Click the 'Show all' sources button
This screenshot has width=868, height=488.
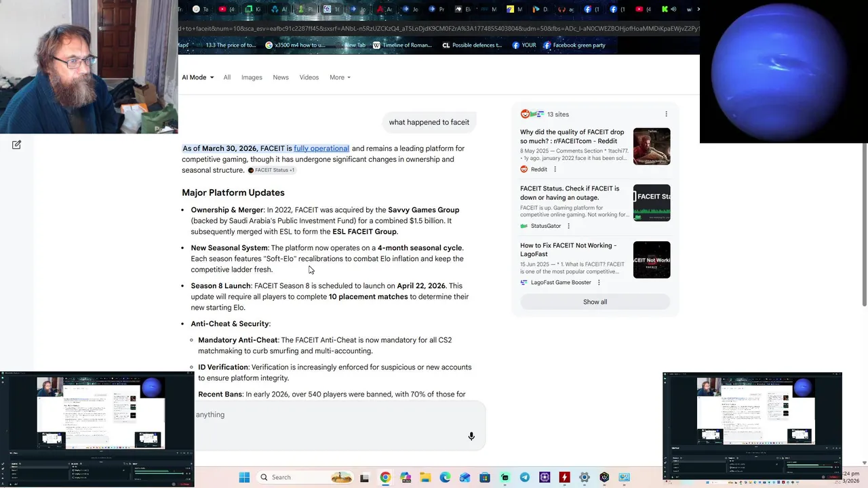pos(595,302)
